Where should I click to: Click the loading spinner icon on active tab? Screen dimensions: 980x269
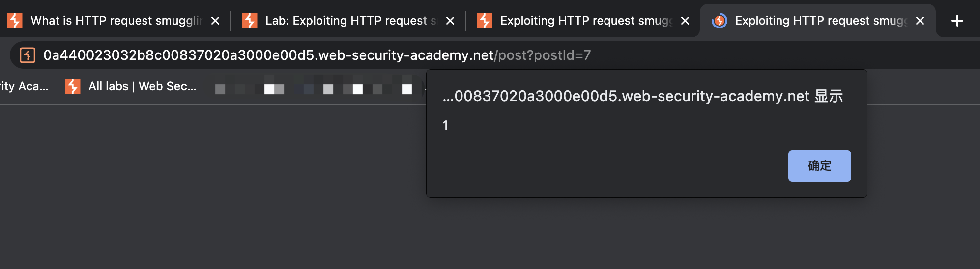pyautogui.click(x=720, y=21)
